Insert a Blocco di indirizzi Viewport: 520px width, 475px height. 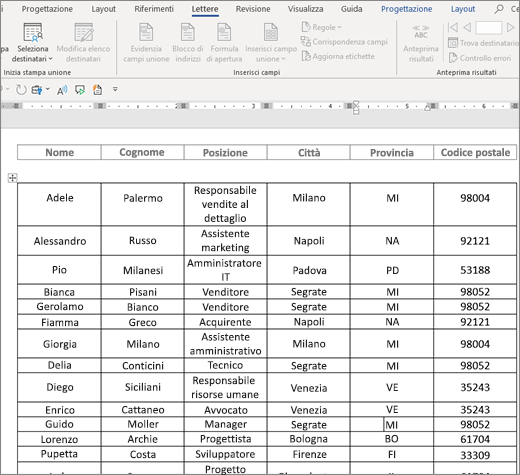pos(188,43)
